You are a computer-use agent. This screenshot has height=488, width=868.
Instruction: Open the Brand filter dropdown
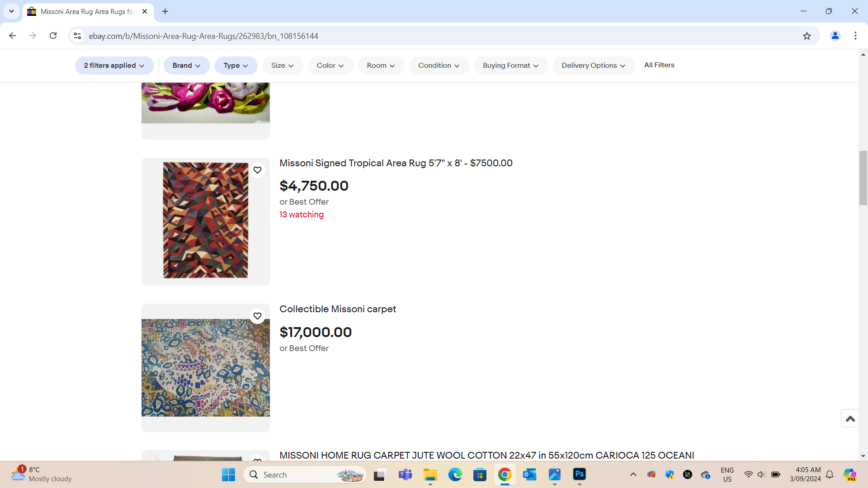point(186,66)
